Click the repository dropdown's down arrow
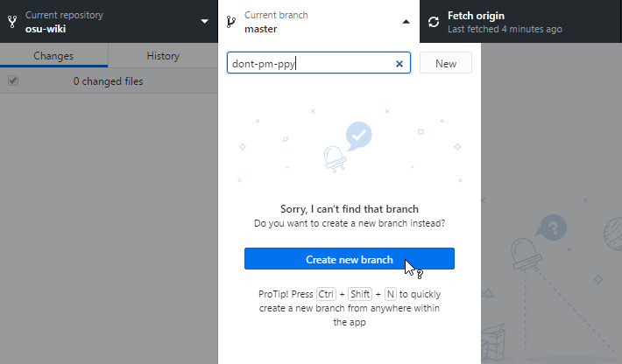The width and height of the screenshot is (622, 364). click(x=204, y=21)
